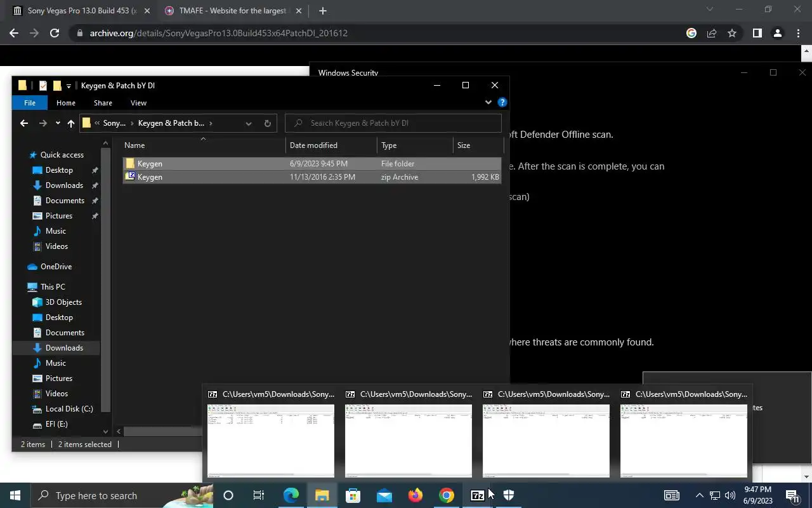This screenshot has width=812, height=508.
Task: Open Task View on the taskbar
Action: click(x=259, y=495)
